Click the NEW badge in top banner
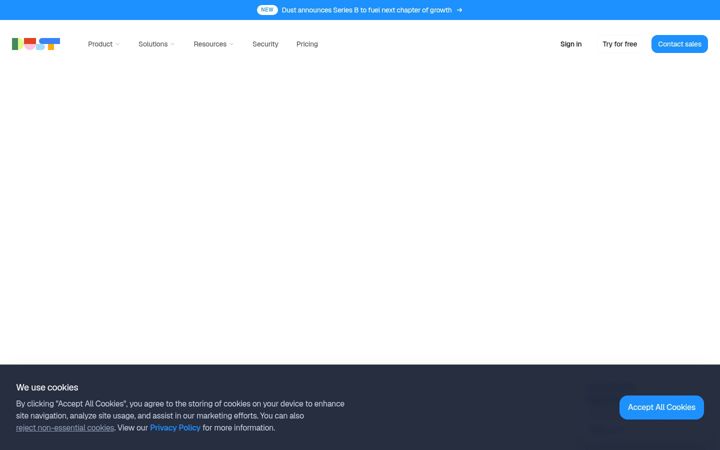The image size is (720, 450). click(267, 10)
